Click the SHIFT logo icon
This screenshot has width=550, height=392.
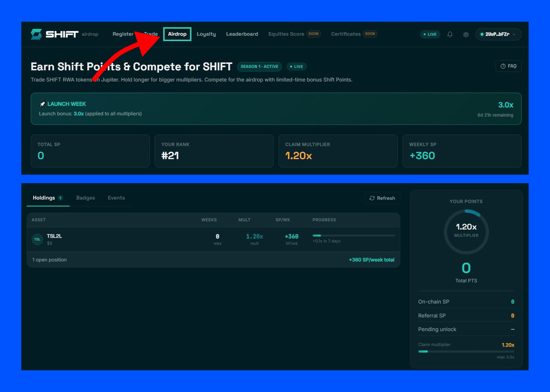36,34
